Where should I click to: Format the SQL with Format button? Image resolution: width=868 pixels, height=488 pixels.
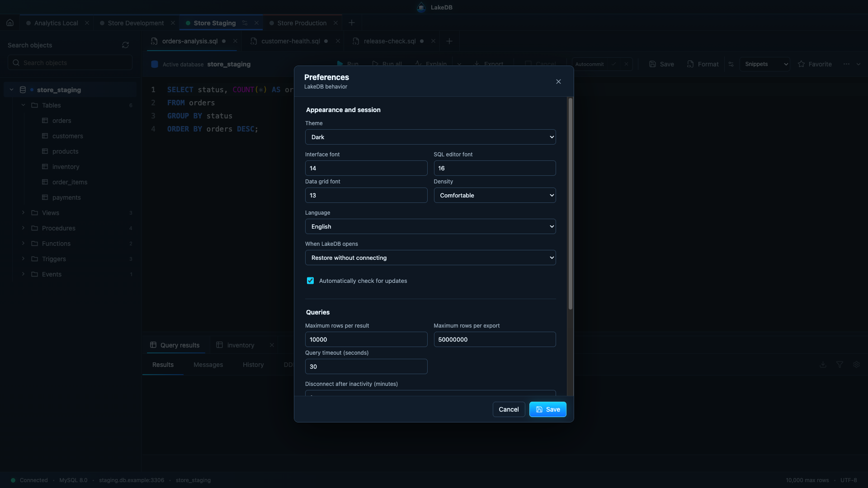(703, 64)
